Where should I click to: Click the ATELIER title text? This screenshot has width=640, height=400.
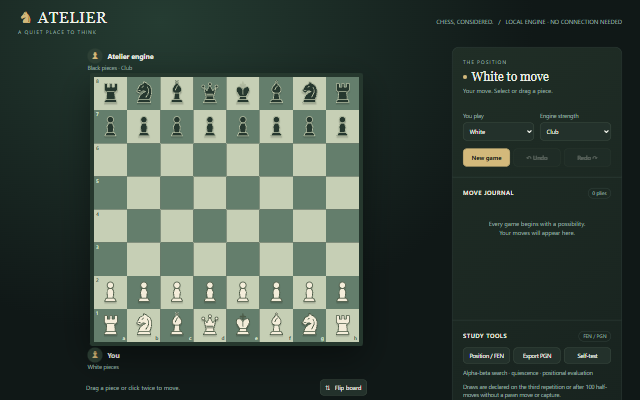point(72,18)
